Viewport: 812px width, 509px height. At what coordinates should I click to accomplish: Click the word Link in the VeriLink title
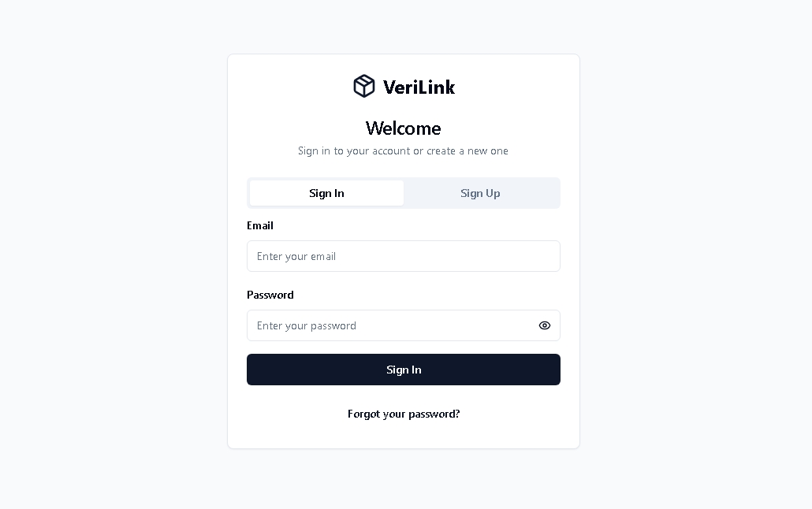[x=434, y=87]
